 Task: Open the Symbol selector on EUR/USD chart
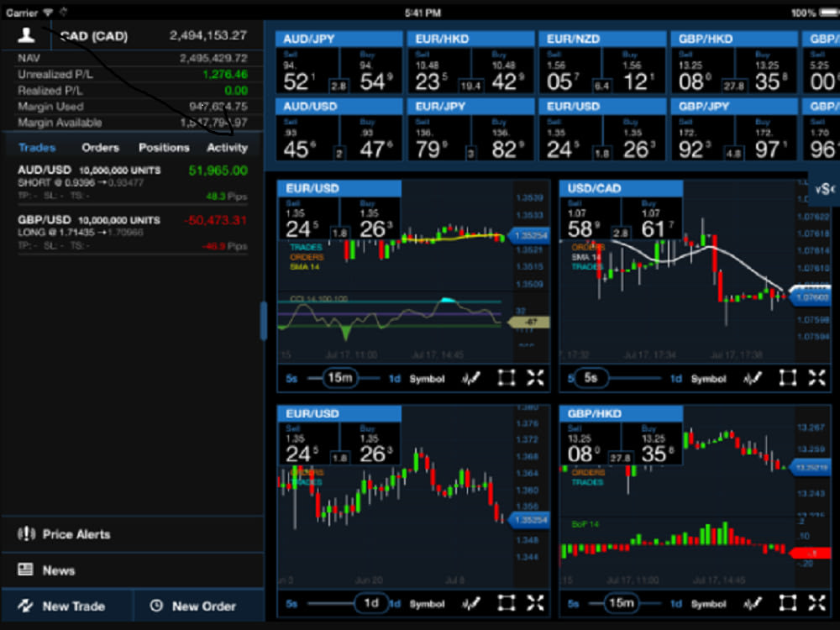[x=427, y=378]
